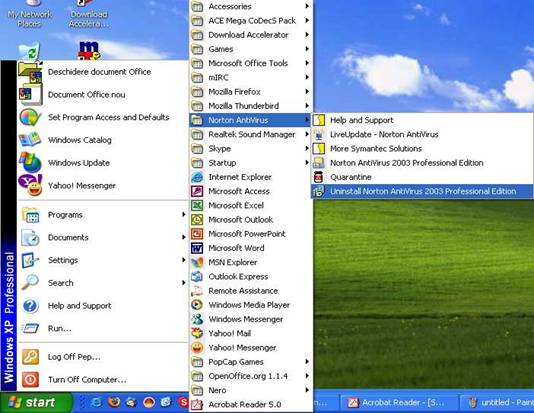Expand the ACE Mega CoDecS Pack arrow
The width and height of the screenshot is (534, 413).
click(307, 20)
